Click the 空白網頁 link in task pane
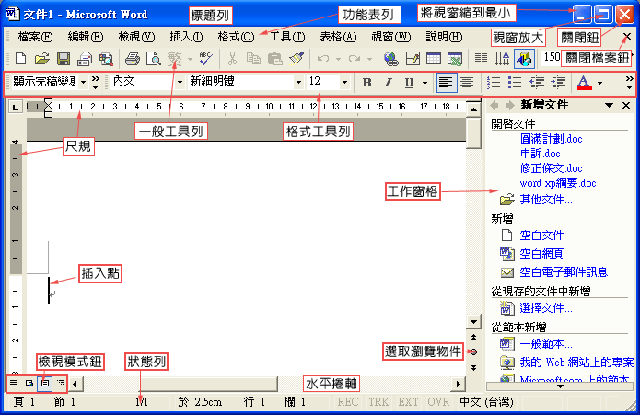Image resolution: width=640 pixels, height=415 pixels. click(543, 253)
